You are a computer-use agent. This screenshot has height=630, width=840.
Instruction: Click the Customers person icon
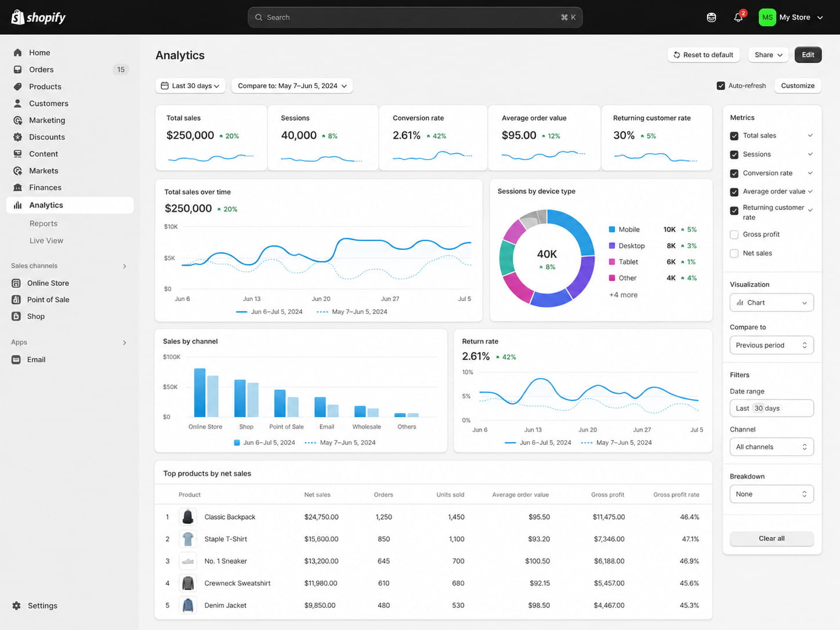click(x=17, y=103)
